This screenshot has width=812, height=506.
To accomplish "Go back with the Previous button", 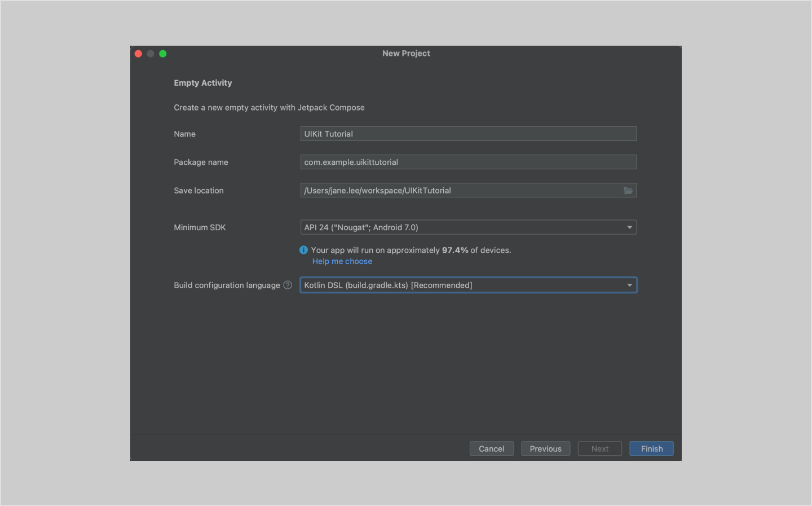I will coord(545,449).
